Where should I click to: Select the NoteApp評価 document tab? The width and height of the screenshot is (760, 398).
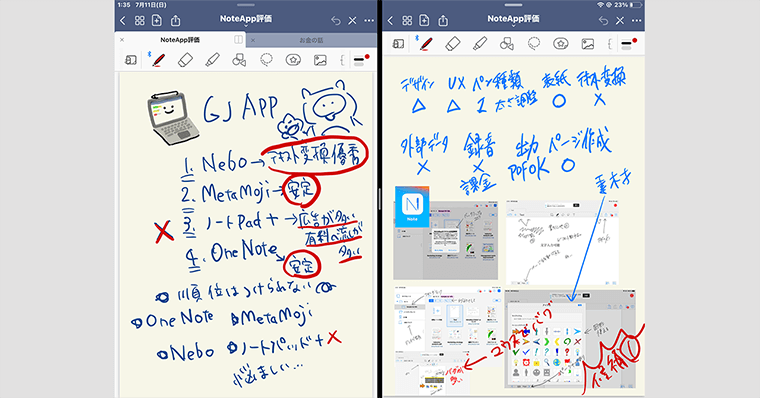(x=180, y=40)
